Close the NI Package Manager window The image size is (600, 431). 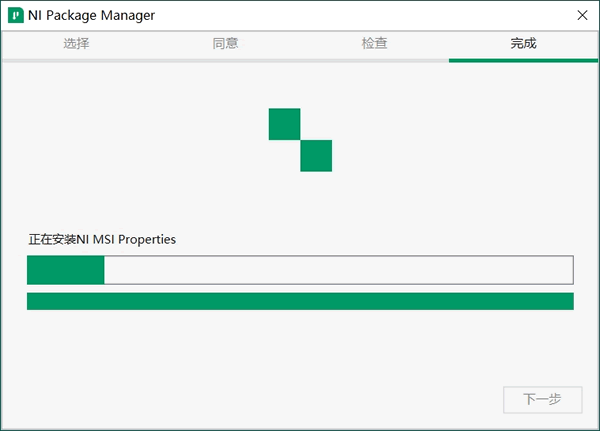(x=582, y=16)
